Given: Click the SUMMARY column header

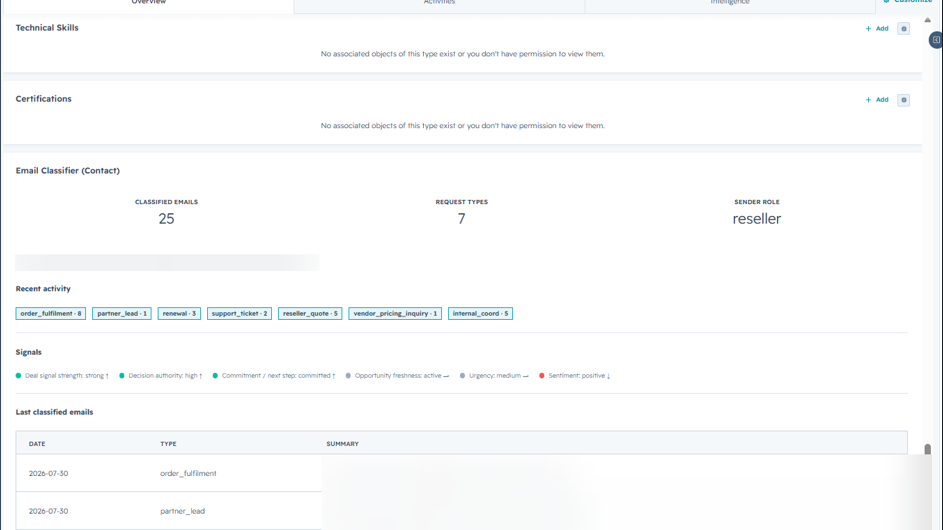Looking at the screenshot, I should 342,444.
